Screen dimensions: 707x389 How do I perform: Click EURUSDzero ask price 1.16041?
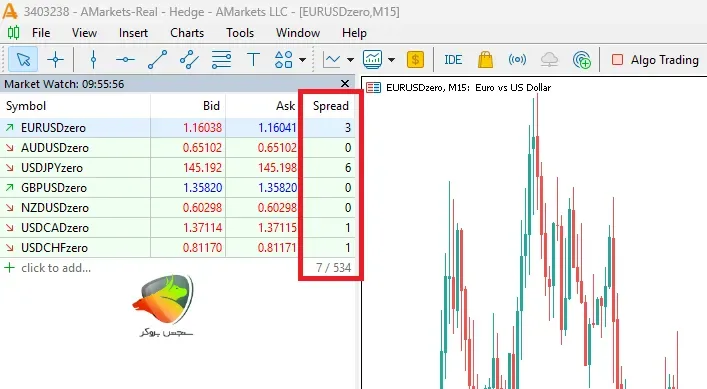(277, 128)
